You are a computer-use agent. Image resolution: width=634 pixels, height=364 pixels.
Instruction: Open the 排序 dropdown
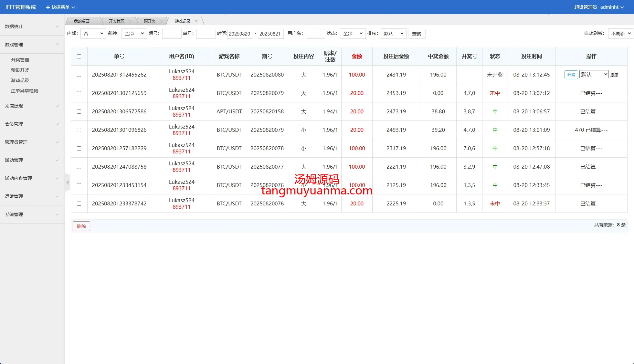pos(393,34)
